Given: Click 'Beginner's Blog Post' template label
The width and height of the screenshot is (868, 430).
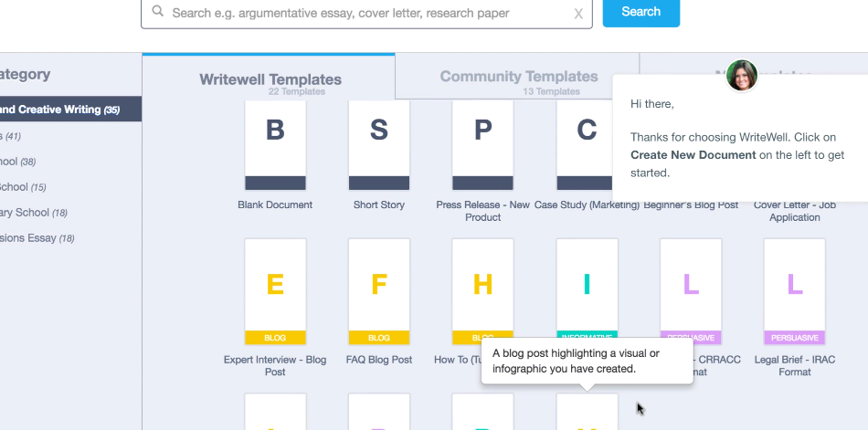Looking at the screenshot, I should (691, 205).
